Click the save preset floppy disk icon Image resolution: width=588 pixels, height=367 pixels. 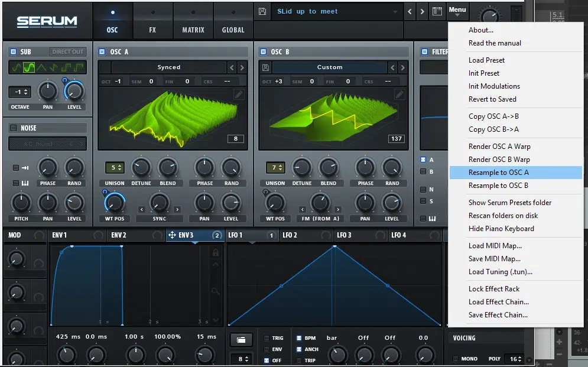point(262,11)
